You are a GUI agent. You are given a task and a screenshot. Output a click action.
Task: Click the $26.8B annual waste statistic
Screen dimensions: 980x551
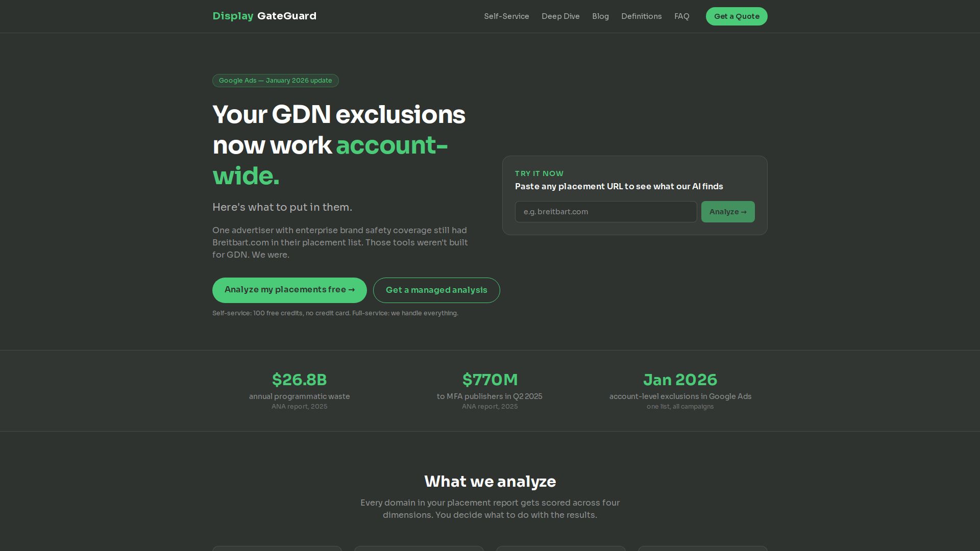[x=299, y=380]
